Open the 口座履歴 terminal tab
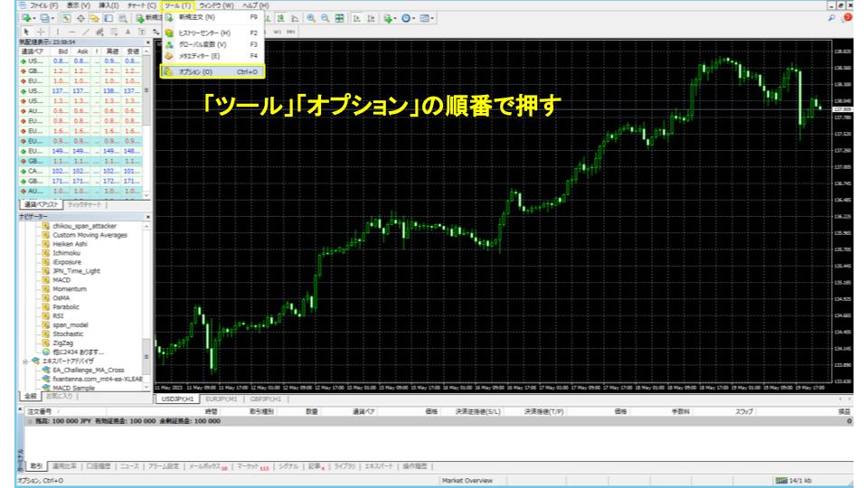The width and height of the screenshot is (868, 488). (98, 466)
